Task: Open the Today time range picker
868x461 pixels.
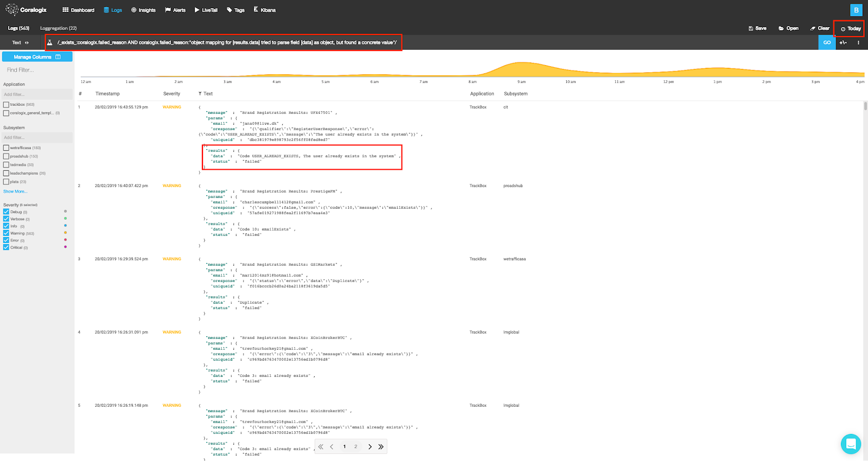Action: 851,29
